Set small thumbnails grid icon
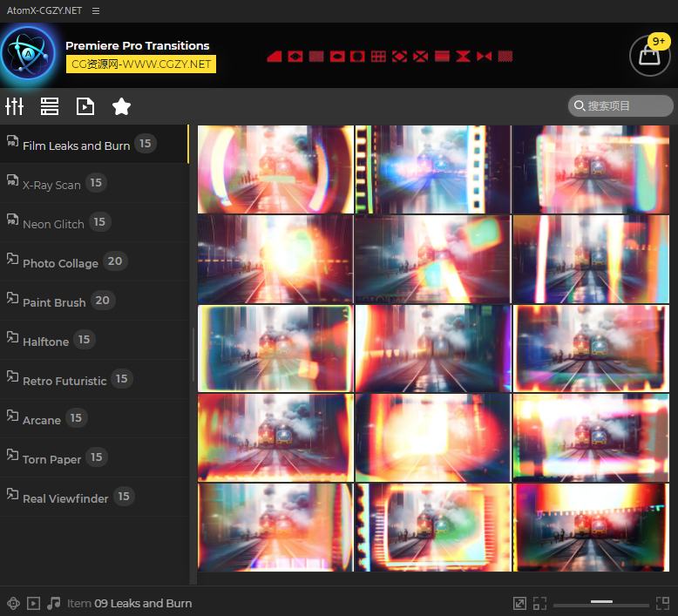The width and height of the screenshot is (678, 616). coord(539,603)
